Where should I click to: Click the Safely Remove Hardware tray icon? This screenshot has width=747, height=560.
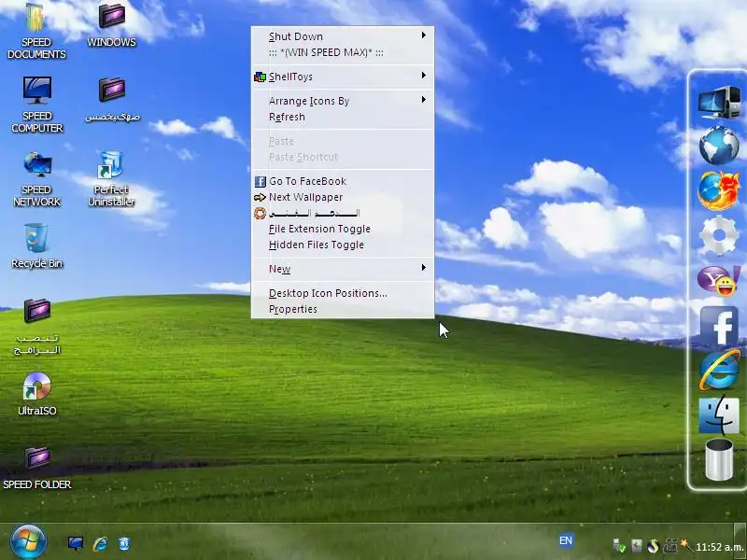tap(619, 546)
